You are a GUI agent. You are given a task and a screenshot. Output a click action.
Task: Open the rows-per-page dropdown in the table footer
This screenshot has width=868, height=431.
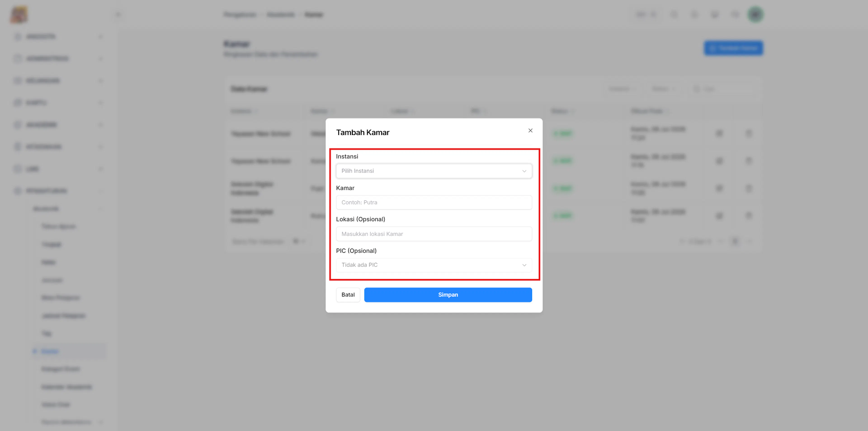point(299,241)
